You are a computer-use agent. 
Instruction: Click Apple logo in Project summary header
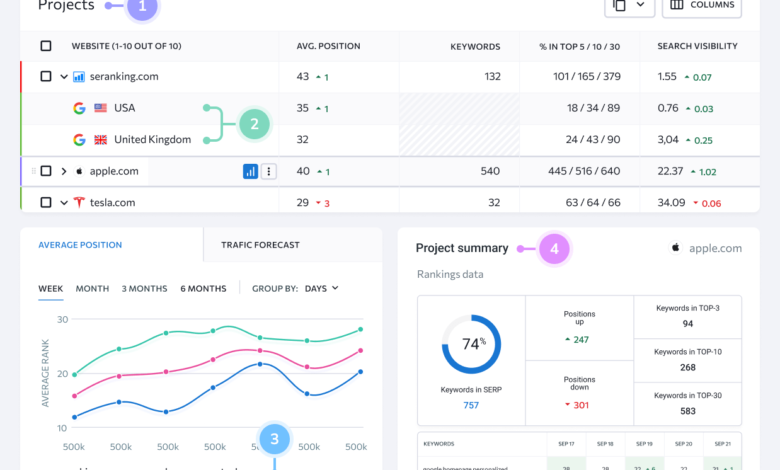pos(676,247)
